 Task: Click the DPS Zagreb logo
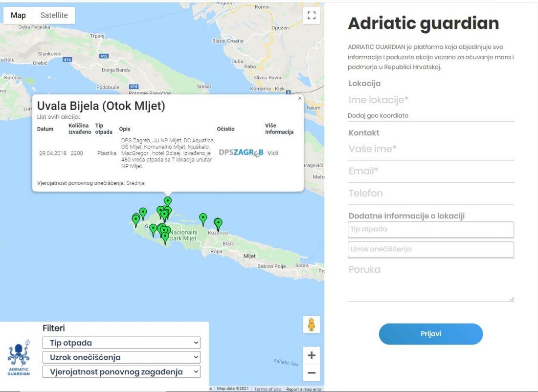pyautogui.click(x=241, y=152)
